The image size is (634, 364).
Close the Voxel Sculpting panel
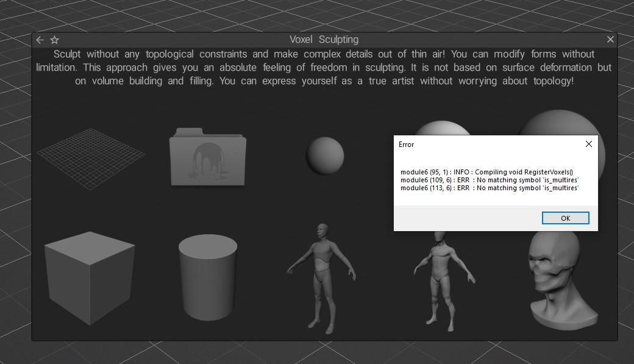click(610, 39)
